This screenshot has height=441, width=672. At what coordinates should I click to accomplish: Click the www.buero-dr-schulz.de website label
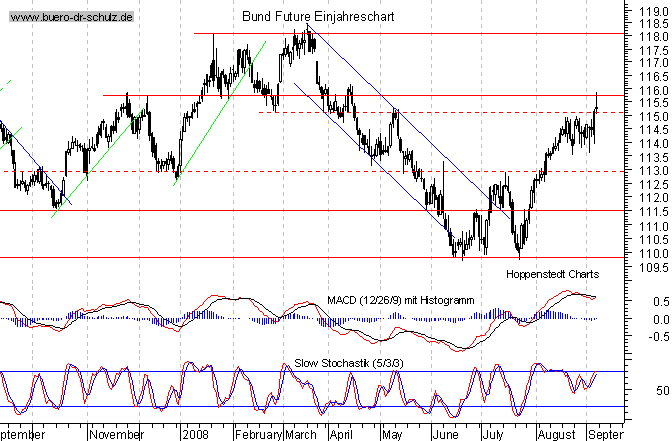72,18
